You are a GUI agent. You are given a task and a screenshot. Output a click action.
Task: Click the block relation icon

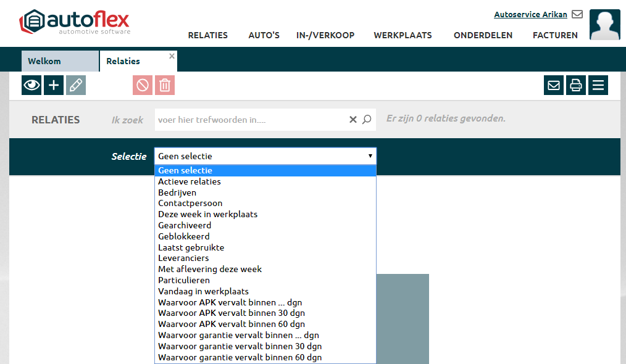click(143, 85)
